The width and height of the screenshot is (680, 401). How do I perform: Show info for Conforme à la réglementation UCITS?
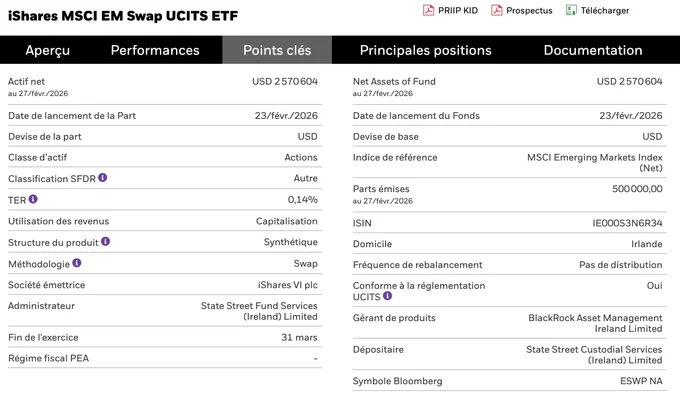[x=387, y=296]
